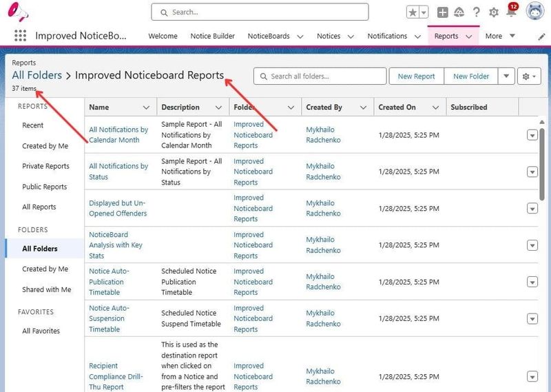551x392 pixels.
Task: Select All Reports in sidebar
Action: (x=39, y=207)
